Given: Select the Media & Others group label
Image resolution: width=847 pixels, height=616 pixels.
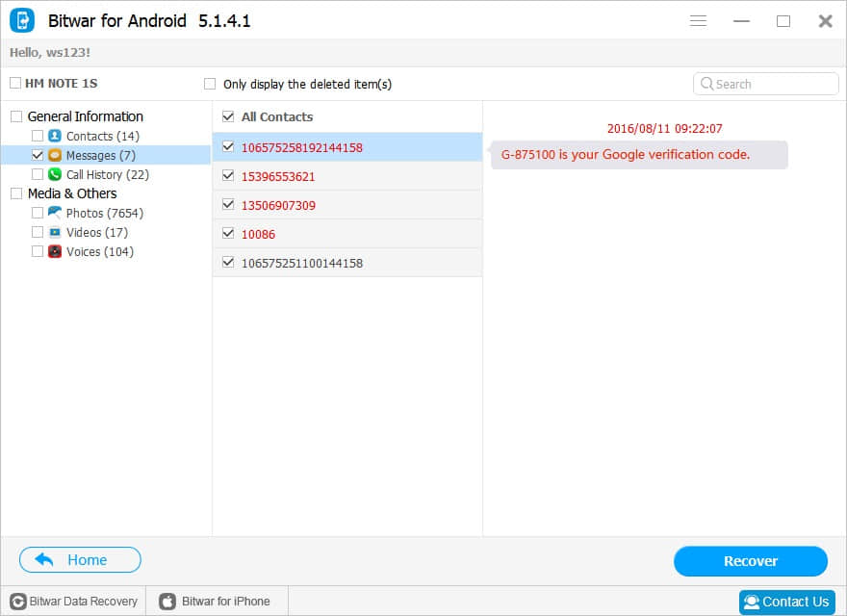Looking at the screenshot, I should [72, 193].
